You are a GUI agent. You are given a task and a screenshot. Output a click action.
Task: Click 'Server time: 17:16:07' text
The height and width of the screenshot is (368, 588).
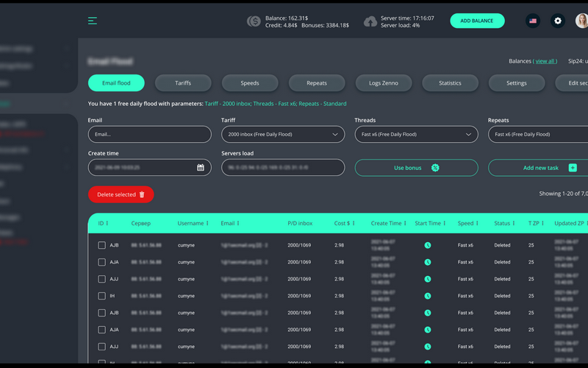407,18
